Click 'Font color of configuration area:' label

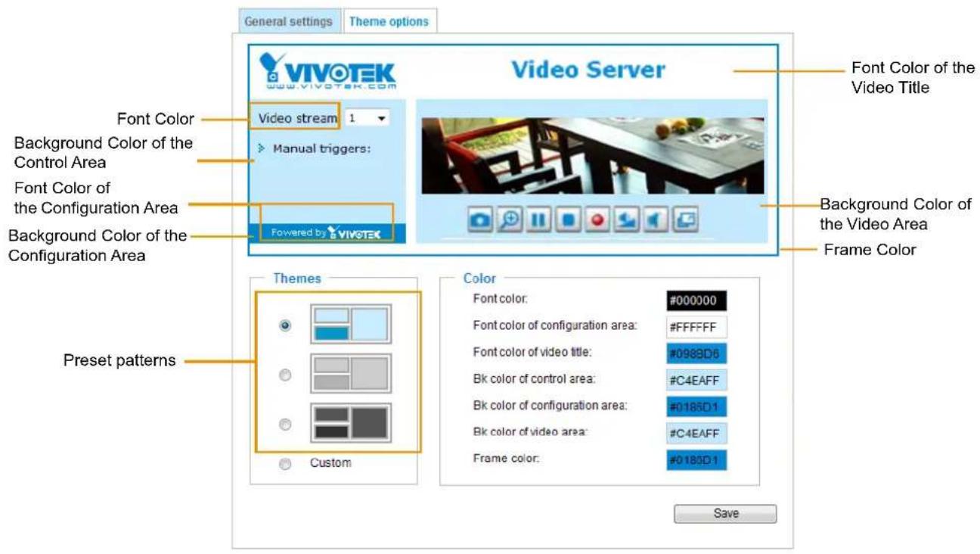click(x=555, y=325)
